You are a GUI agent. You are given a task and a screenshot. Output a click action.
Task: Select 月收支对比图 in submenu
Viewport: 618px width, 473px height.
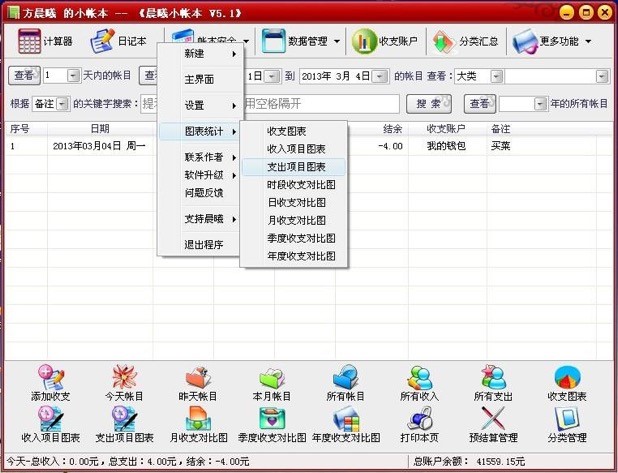294,220
